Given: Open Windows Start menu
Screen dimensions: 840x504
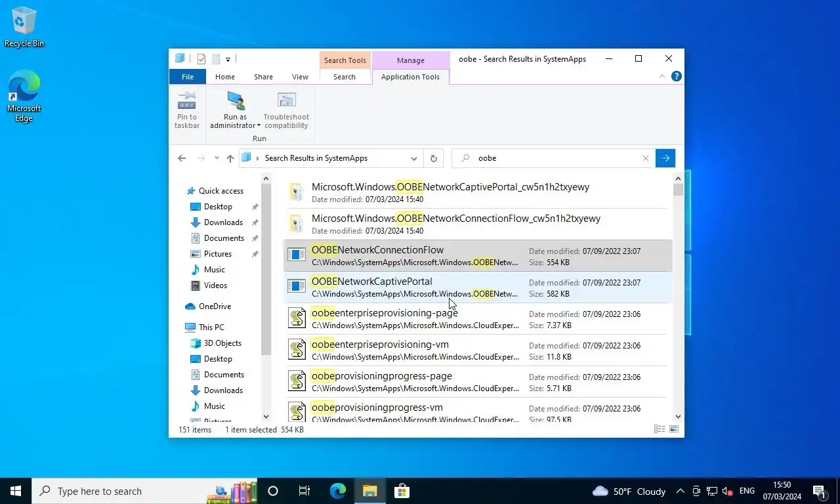Looking at the screenshot, I should pos(16,491).
